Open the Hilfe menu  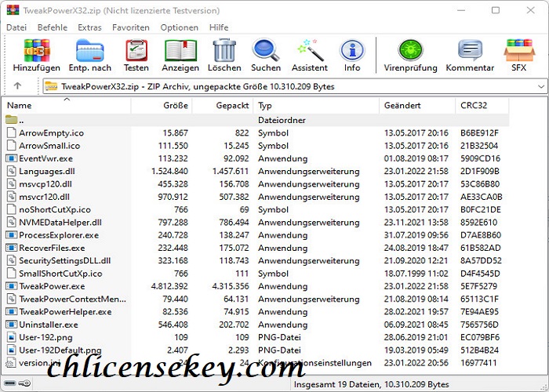tap(219, 27)
